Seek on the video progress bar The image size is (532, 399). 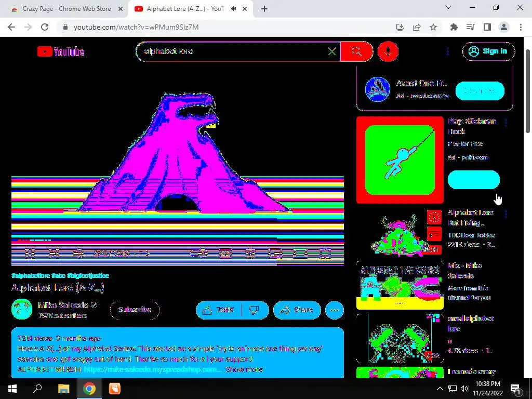coord(178,240)
